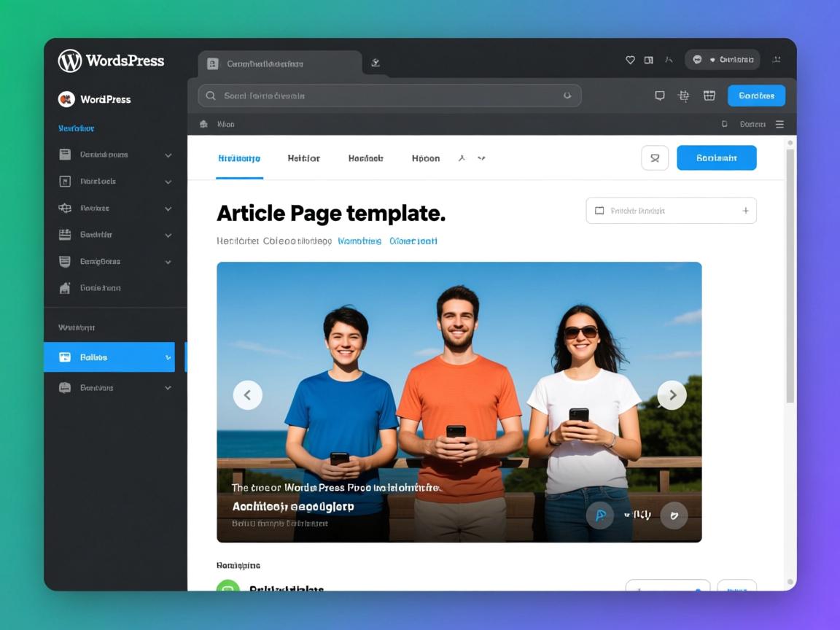Expand the last sidebar item chevron

click(168, 388)
